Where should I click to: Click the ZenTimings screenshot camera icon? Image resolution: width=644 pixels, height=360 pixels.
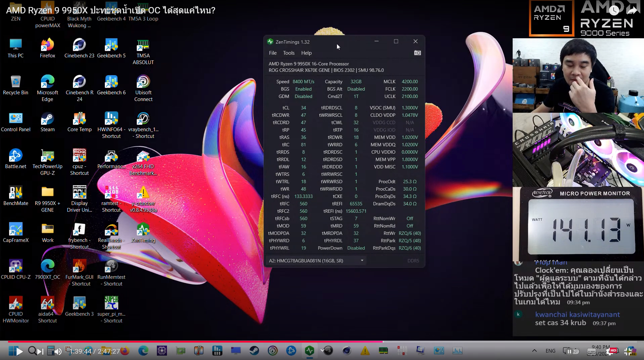pos(417,53)
